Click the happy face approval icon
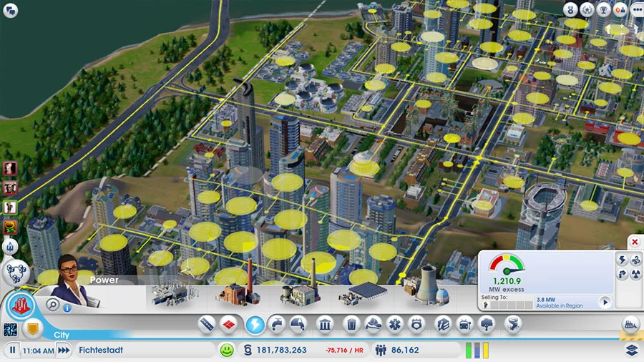This screenshot has width=644, height=362. [x=227, y=350]
